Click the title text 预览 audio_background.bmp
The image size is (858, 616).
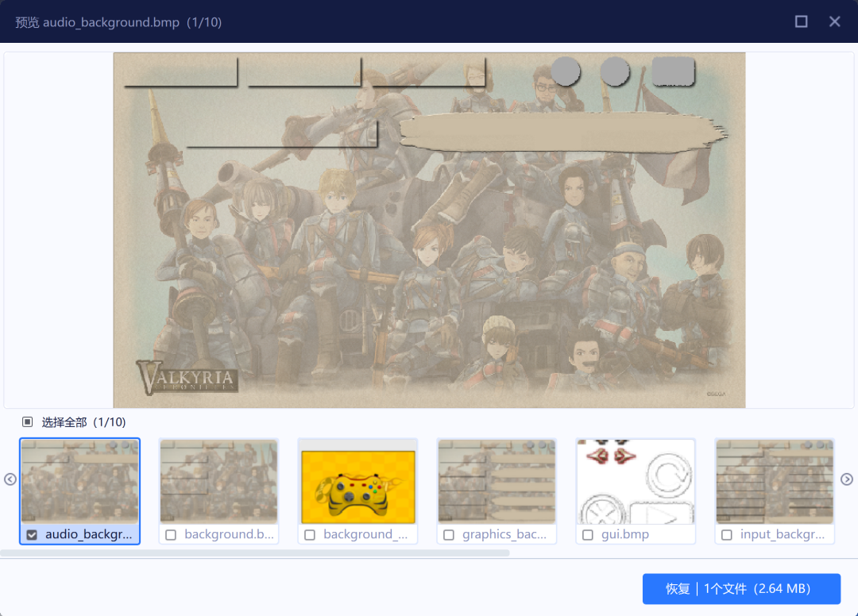pyautogui.click(x=97, y=22)
